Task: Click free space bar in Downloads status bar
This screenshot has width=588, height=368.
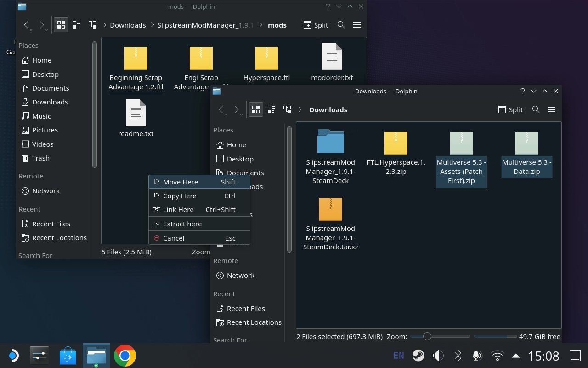Action: [x=495, y=336]
